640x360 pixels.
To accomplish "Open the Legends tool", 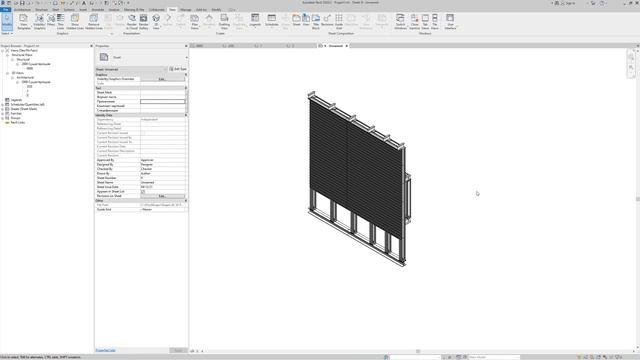I will 255,22.
